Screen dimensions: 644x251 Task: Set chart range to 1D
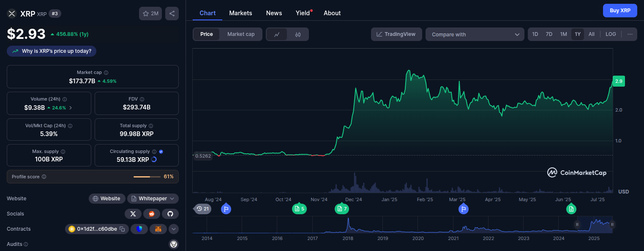pos(535,34)
